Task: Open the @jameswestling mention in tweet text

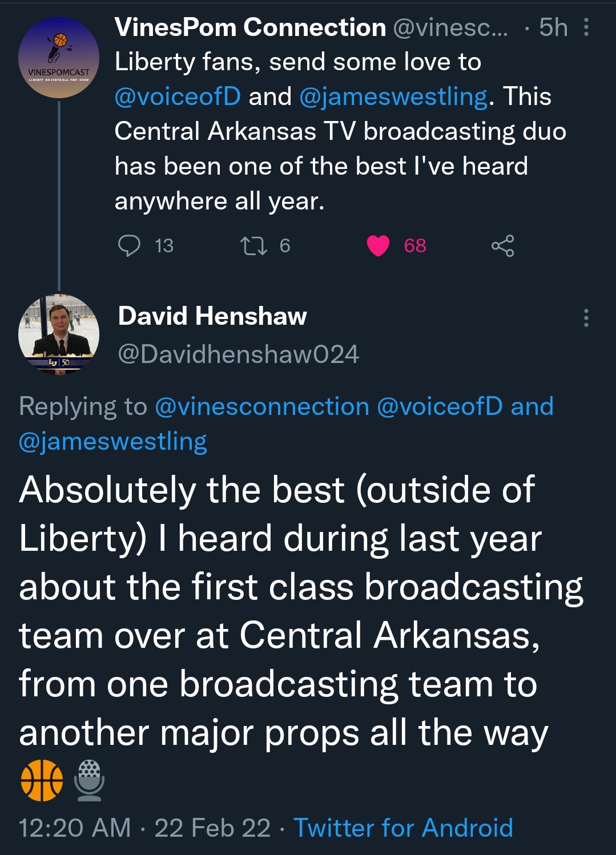Action: (393, 96)
